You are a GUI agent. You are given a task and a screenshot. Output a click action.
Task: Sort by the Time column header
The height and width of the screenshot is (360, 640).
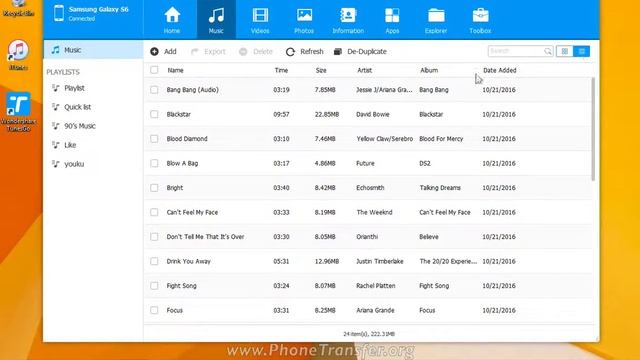pos(281,70)
